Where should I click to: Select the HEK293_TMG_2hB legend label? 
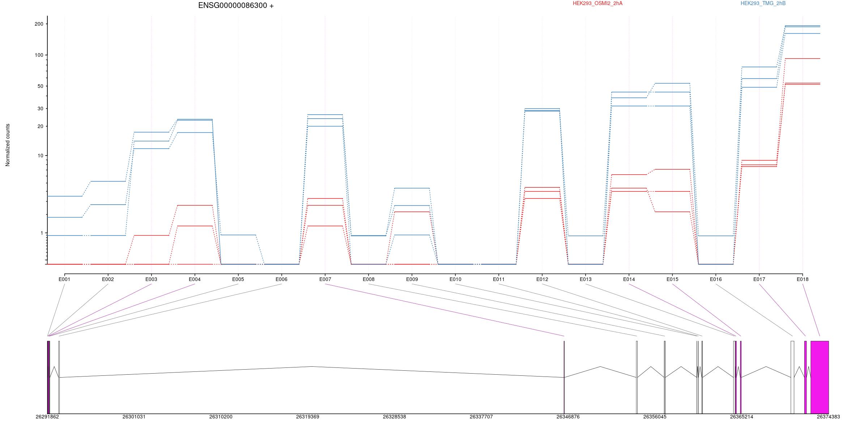coord(763,3)
